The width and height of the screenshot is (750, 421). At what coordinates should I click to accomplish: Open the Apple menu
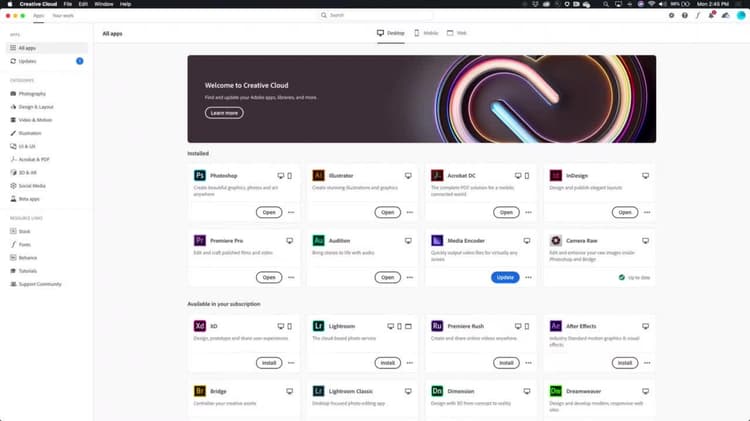tap(10, 4)
